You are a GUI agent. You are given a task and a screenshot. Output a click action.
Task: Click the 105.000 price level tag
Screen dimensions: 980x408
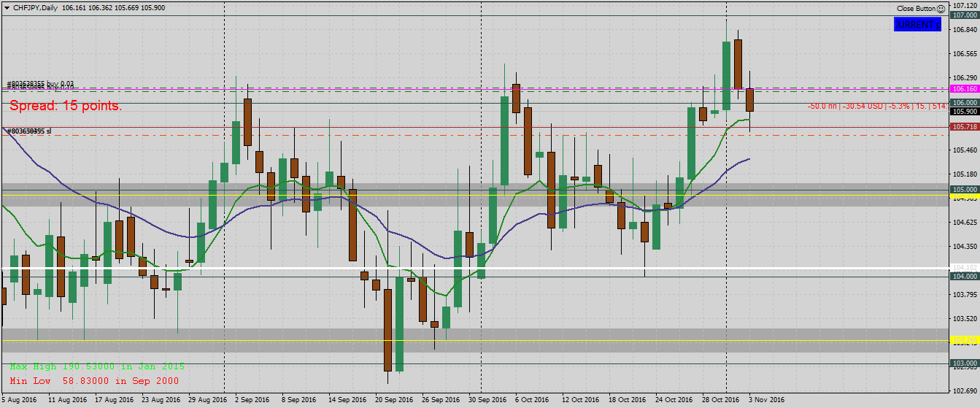[964, 189]
